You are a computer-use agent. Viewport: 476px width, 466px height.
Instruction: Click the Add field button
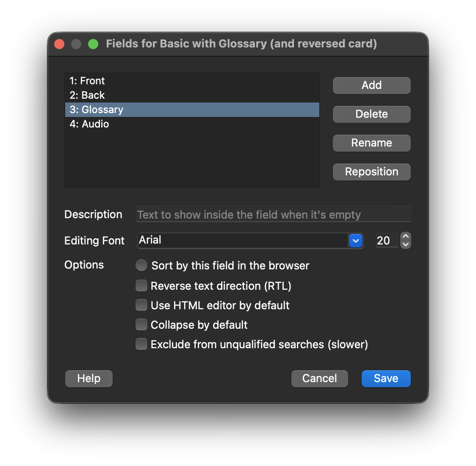pos(371,86)
